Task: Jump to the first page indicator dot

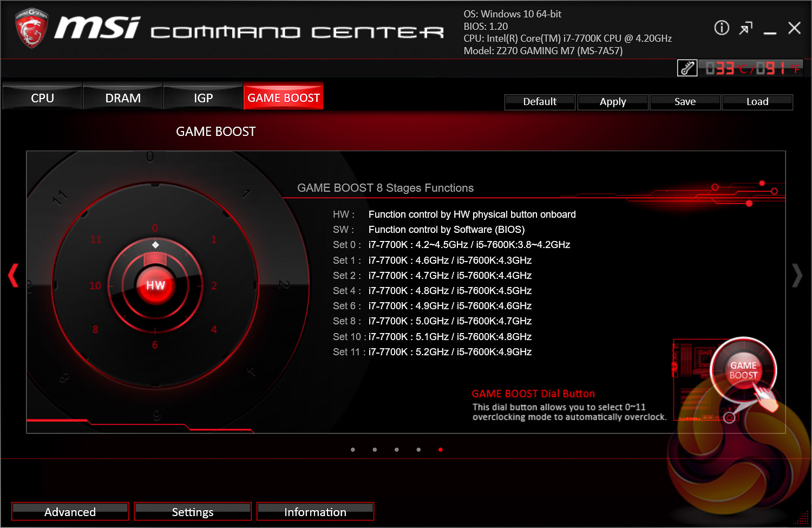Action: pyautogui.click(x=353, y=449)
